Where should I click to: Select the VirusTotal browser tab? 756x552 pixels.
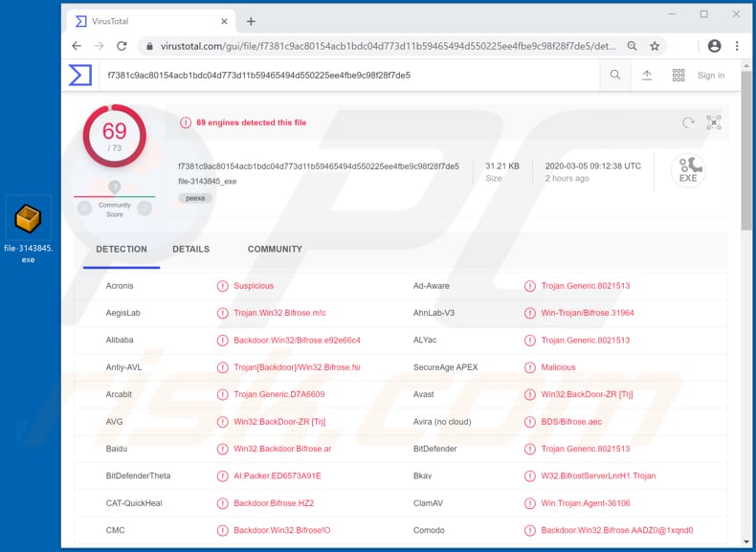click(150, 21)
